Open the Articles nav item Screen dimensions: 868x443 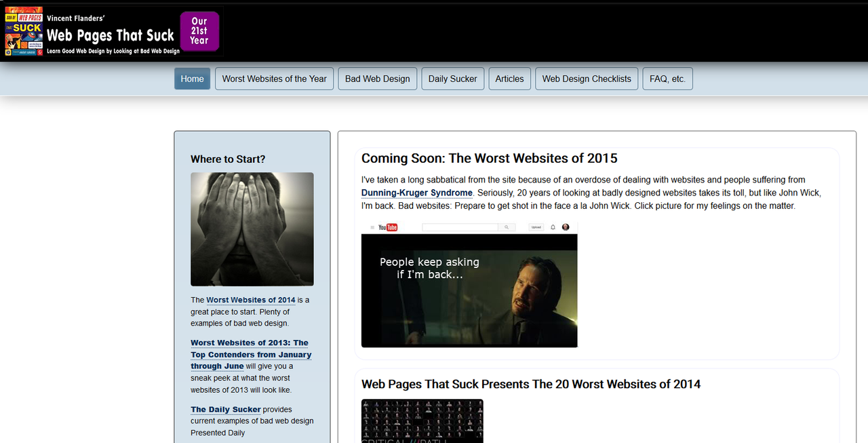[x=509, y=79]
